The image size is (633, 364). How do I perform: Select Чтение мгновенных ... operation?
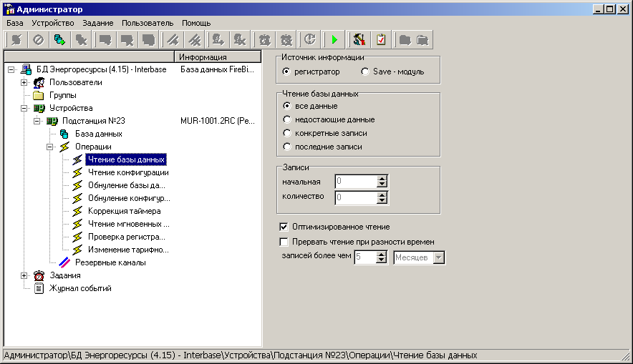click(x=129, y=224)
